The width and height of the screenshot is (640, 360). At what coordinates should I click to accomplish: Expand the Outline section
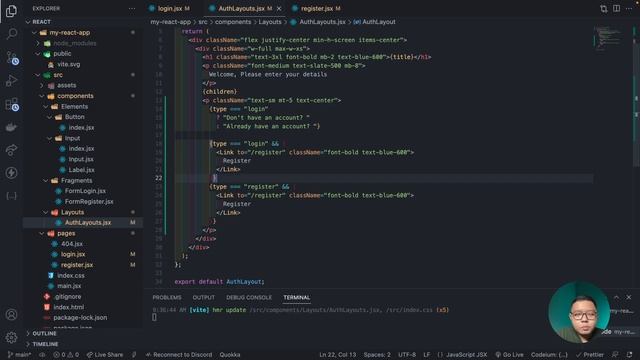[x=44, y=333]
